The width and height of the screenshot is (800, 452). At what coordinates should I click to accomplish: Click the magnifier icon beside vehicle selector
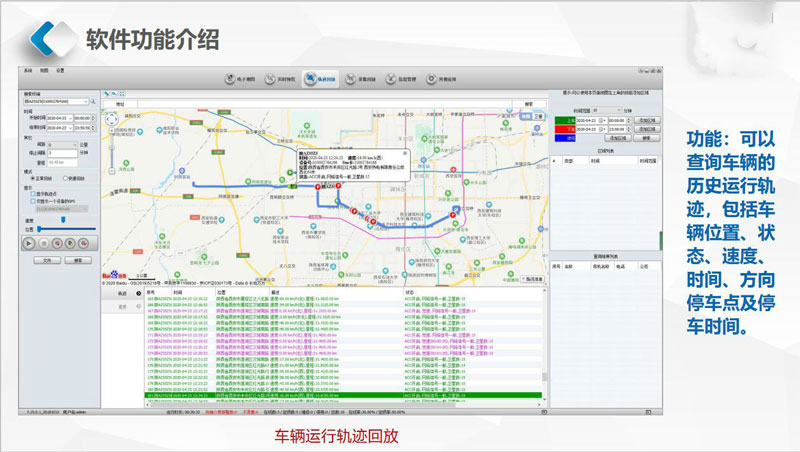click(x=93, y=102)
